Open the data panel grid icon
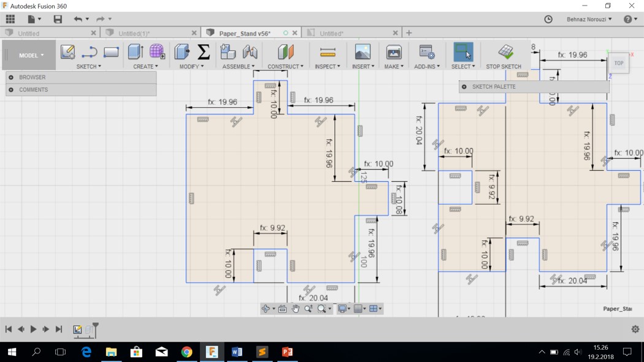 click(x=10, y=19)
